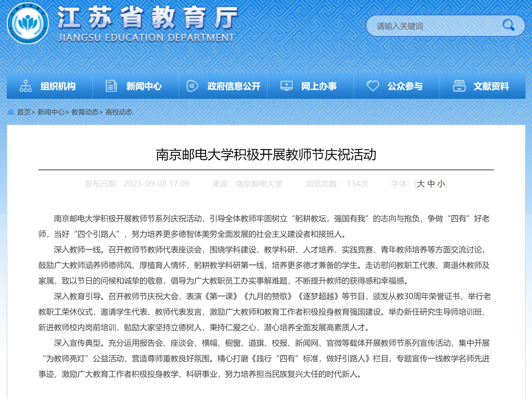This screenshot has height=399, width=532.
Task: Click the home icon in the breadcrumb
Action: click(x=11, y=112)
